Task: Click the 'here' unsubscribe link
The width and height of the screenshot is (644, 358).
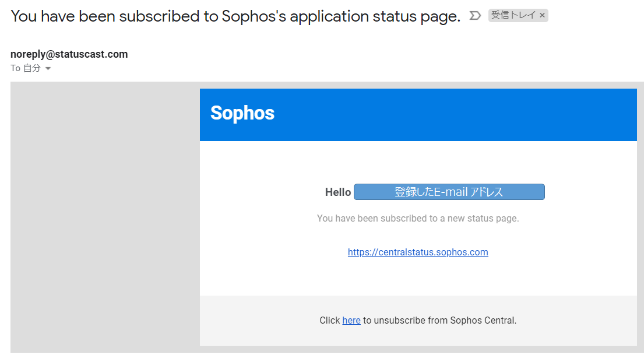Action: click(351, 320)
